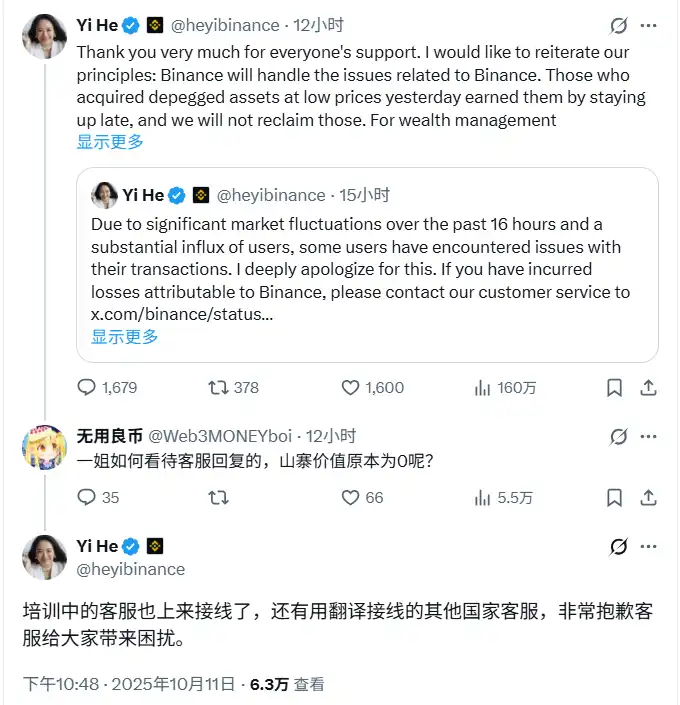Share 无用良币's comment
This screenshot has width=680, height=705.
(648, 497)
